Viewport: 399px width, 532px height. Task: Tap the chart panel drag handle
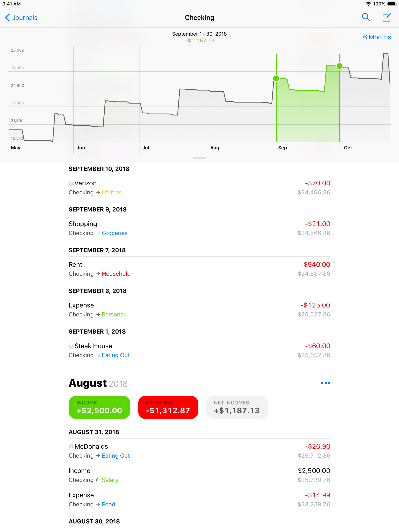[x=199, y=158]
